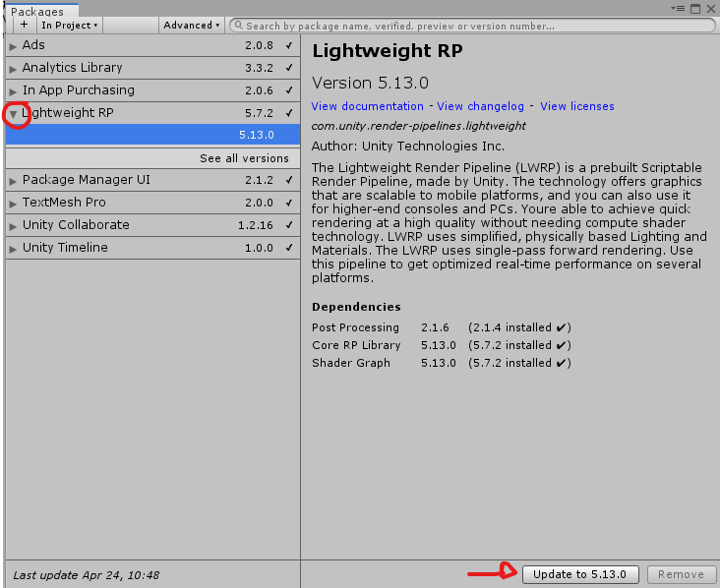The image size is (720, 588).
Task: Click the magnifier icon in search bar
Action: coord(238,26)
